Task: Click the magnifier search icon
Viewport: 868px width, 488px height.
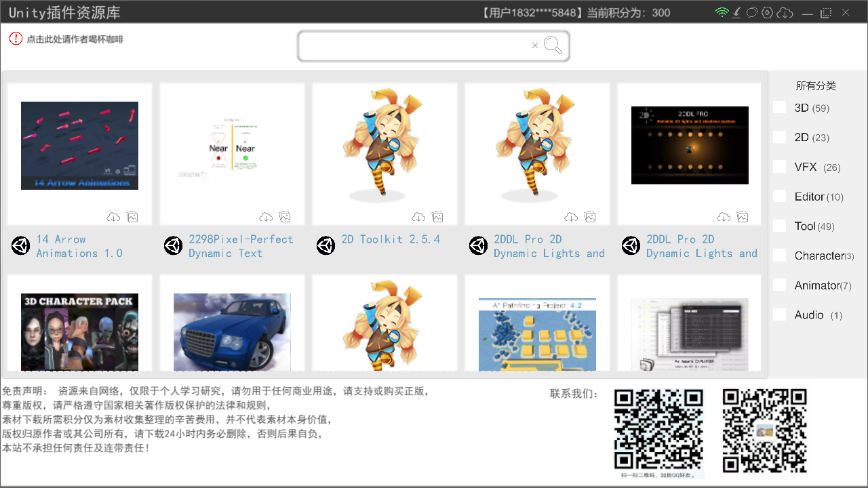Action: click(553, 45)
